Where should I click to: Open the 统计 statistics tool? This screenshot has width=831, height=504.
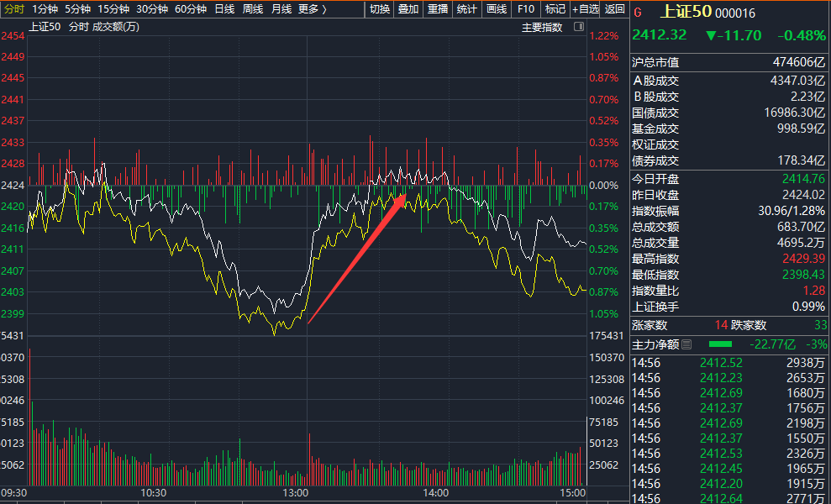click(466, 9)
